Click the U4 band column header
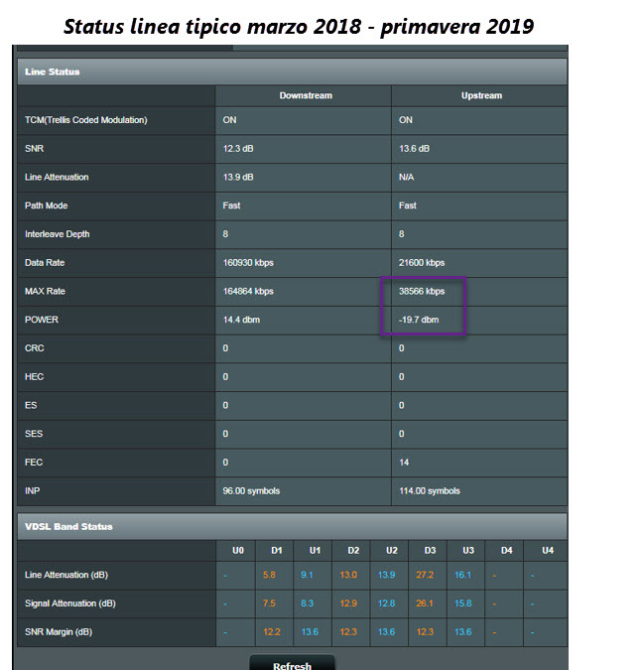The image size is (644, 670). pyautogui.click(x=548, y=551)
